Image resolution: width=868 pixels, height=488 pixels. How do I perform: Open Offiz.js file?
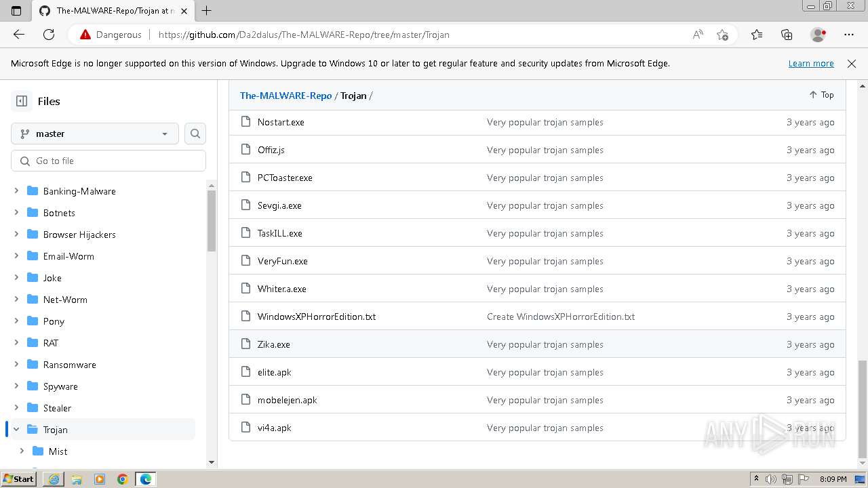pyautogui.click(x=271, y=150)
